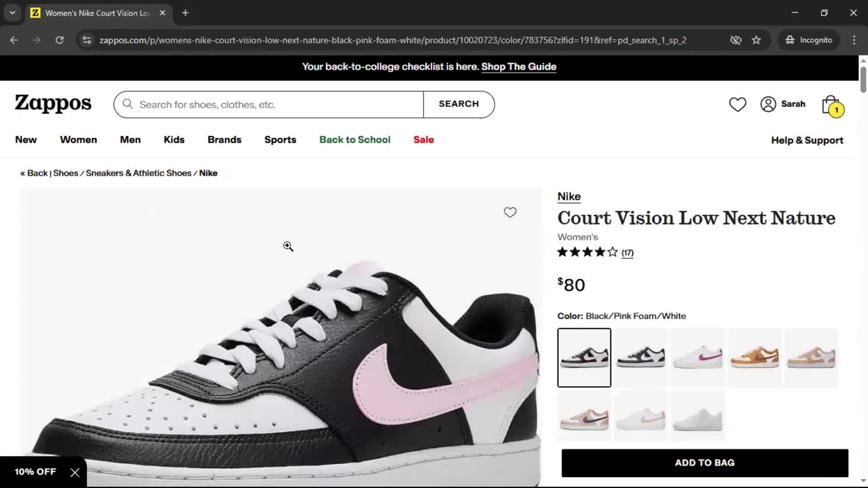
Task: Open the tab search dropdown arrow
Action: 13,13
